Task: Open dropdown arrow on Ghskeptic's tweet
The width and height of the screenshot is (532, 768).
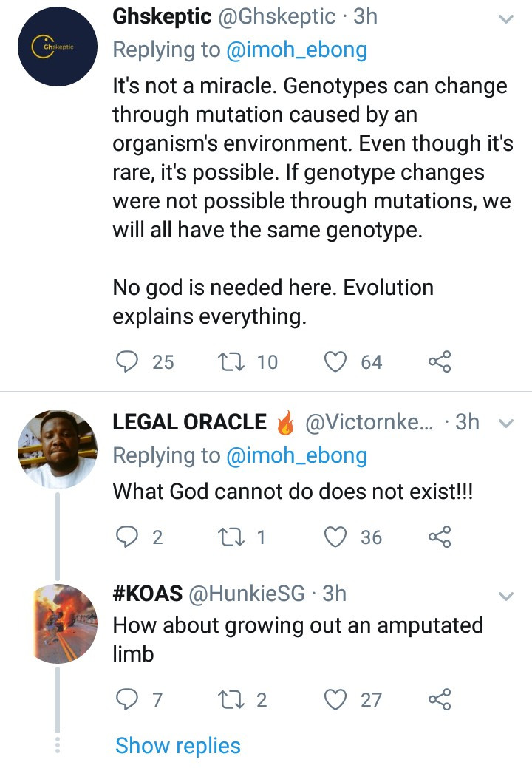Action: [506, 20]
